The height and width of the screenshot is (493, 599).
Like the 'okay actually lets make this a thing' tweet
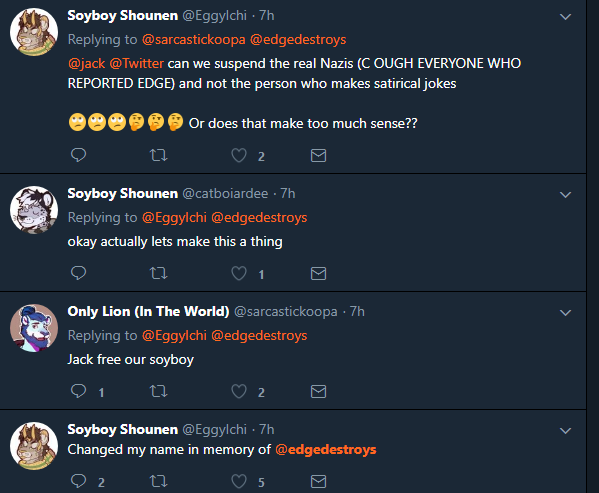[239, 273]
